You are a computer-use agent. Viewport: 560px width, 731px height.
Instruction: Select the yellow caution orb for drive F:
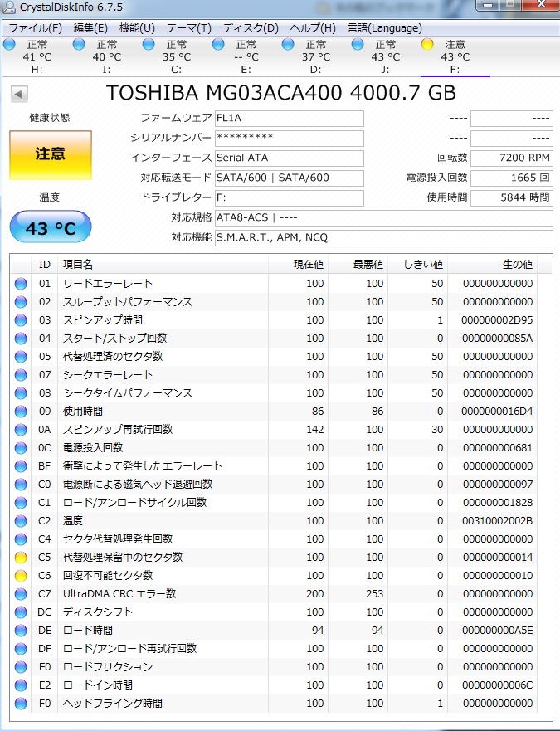pyautogui.click(x=427, y=44)
